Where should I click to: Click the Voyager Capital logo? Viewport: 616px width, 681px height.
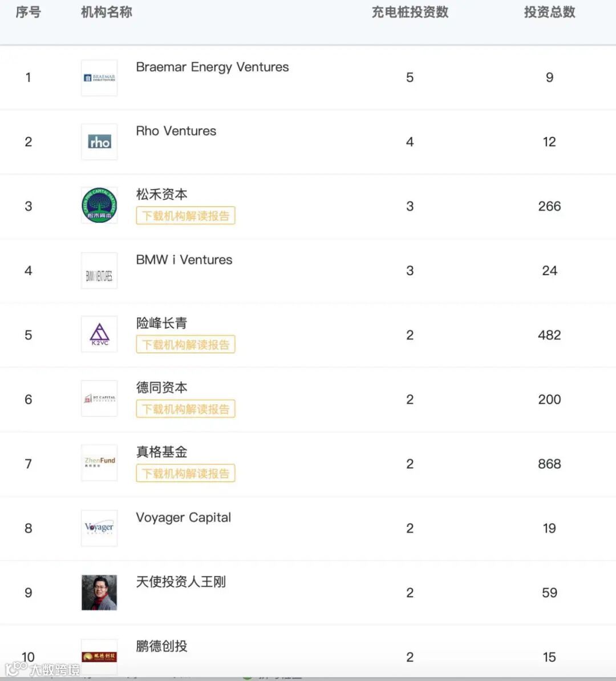(x=99, y=528)
